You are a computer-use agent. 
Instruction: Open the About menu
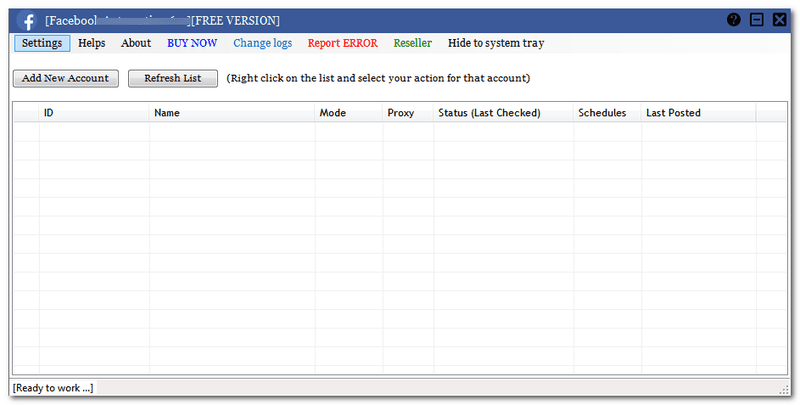click(136, 43)
